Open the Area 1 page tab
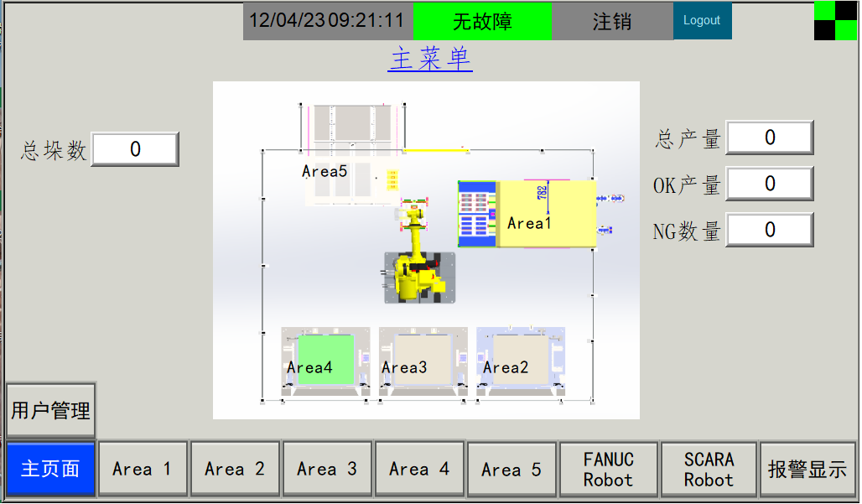The width and height of the screenshot is (862, 504). 142,470
